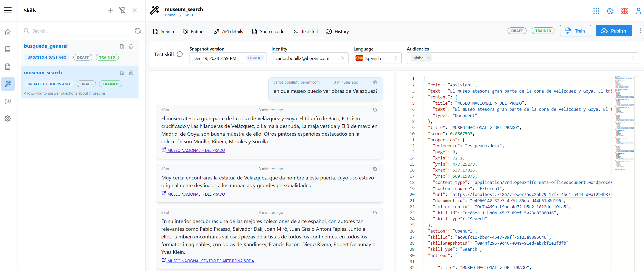Click the JSON "role": "Assistant" line
The image size is (644, 271).
click(452, 85)
